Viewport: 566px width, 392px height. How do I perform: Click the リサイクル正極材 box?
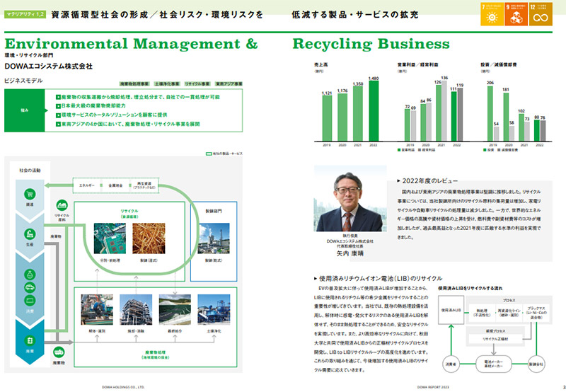point(496,340)
